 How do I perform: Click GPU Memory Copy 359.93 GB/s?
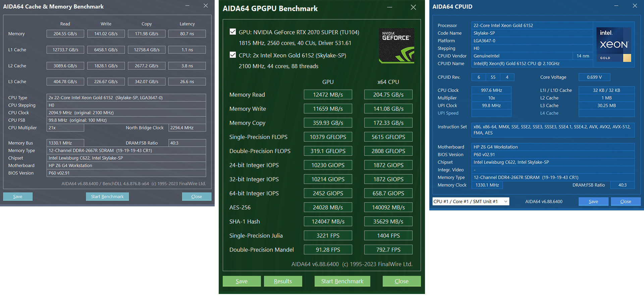pyautogui.click(x=328, y=123)
